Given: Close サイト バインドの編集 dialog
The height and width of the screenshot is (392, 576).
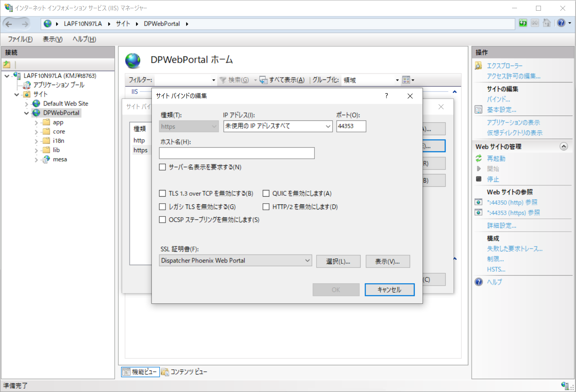Looking at the screenshot, I should [x=410, y=96].
